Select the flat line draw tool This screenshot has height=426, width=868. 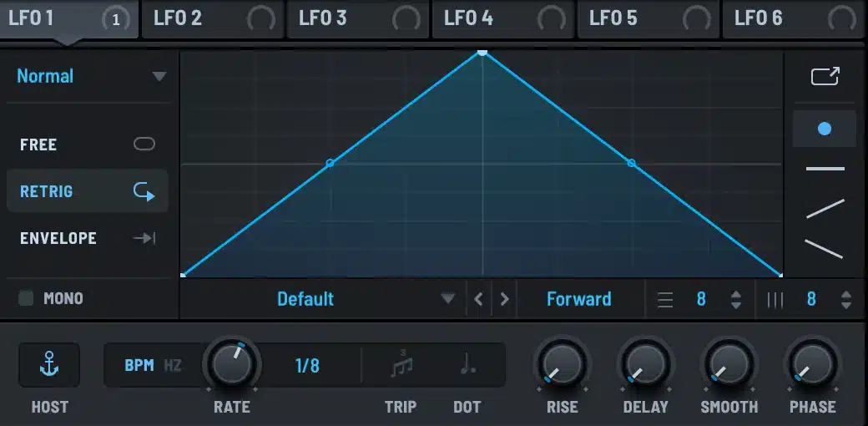tap(825, 169)
